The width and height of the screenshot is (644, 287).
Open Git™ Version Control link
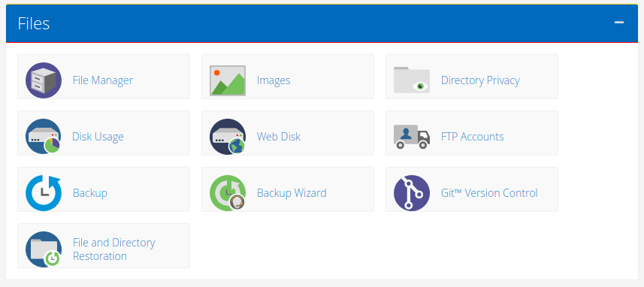(489, 193)
